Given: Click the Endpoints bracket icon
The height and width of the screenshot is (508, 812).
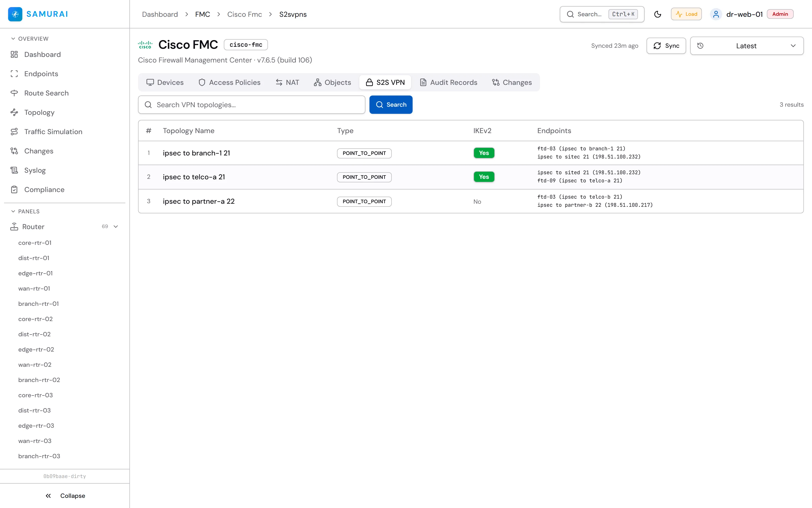Looking at the screenshot, I should point(14,74).
